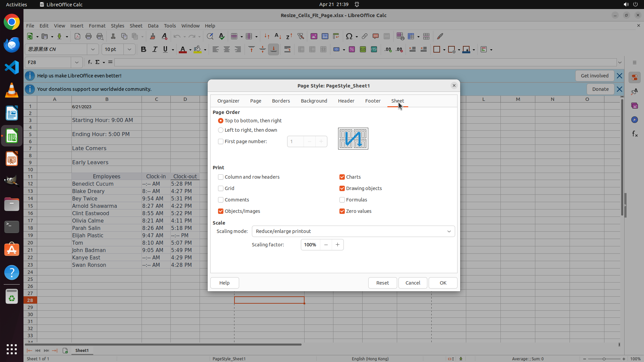Click the Insert Special Character icon

click(x=349, y=37)
